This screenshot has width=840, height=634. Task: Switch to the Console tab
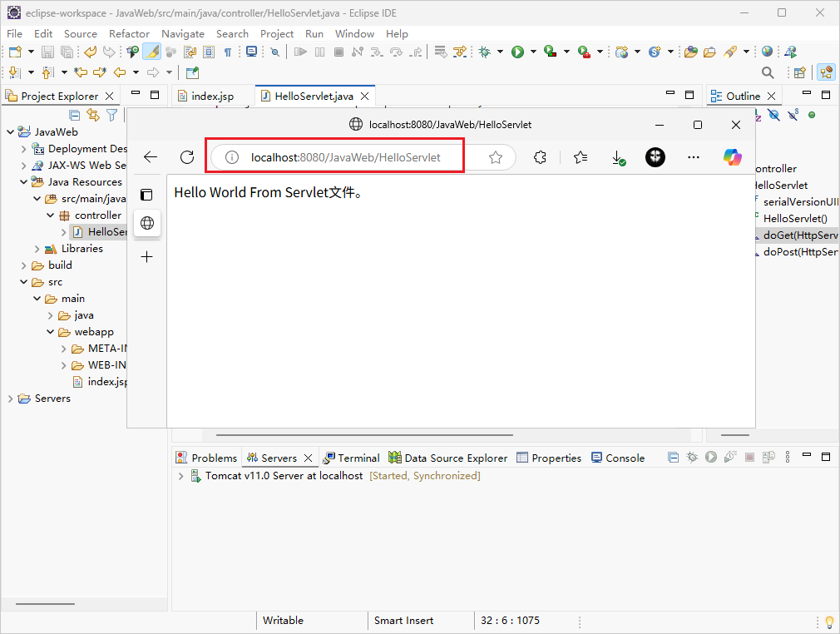(618, 458)
